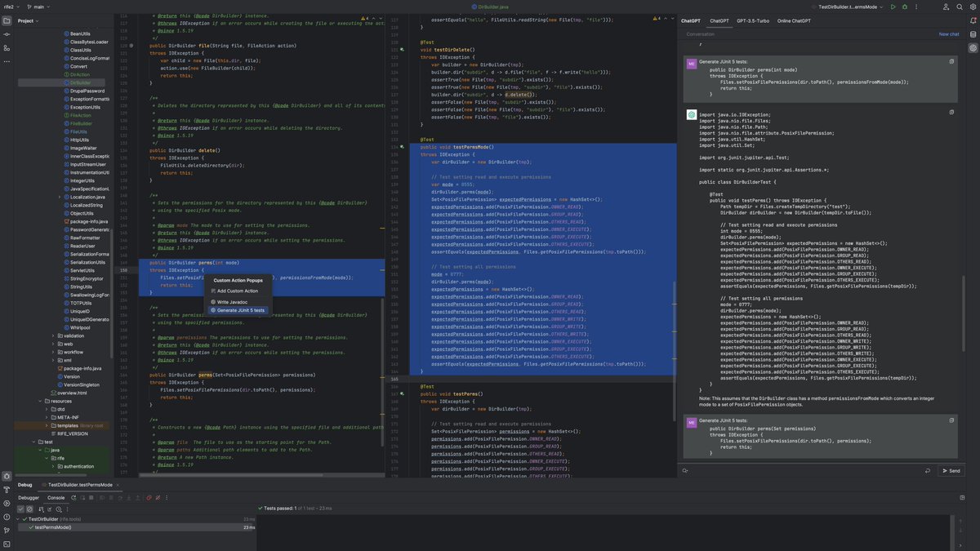The image size is (980, 551).
Task: Click the Debug bug icon in left sidebar
Action: coord(7,476)
